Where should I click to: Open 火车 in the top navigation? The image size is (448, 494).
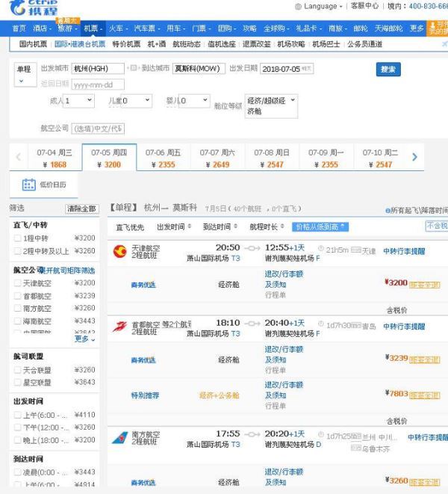[x=116, y=28]
